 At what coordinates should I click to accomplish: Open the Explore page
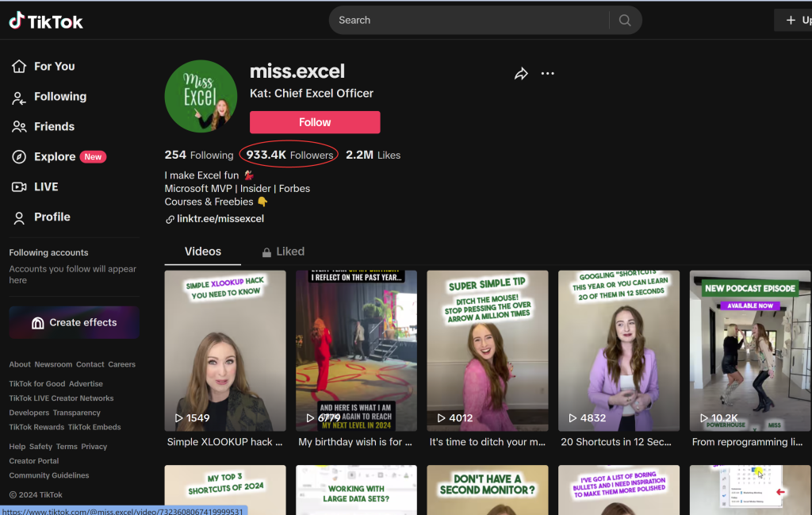click(x=55, y=156)
